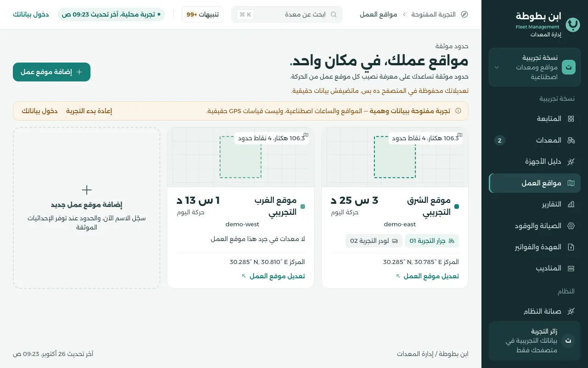The height and width of the screenshot is (368, 588).
Task: Select مواقع العمل in sidebar
Action: click(x=535, y=183)
